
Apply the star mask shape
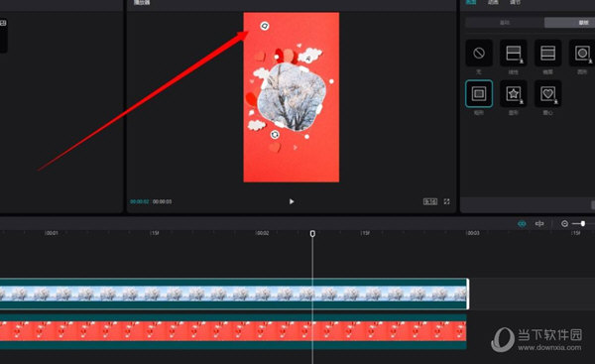coord(514,93)
